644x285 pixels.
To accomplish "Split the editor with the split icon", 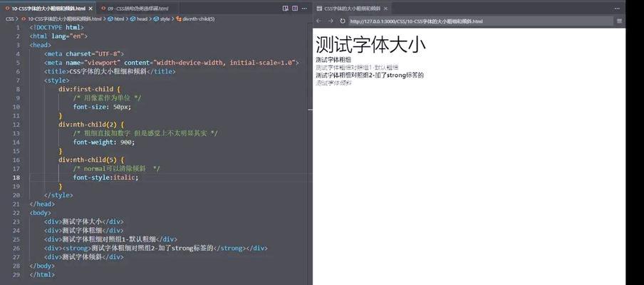I will pyautogui.click(x=295, y=9).
